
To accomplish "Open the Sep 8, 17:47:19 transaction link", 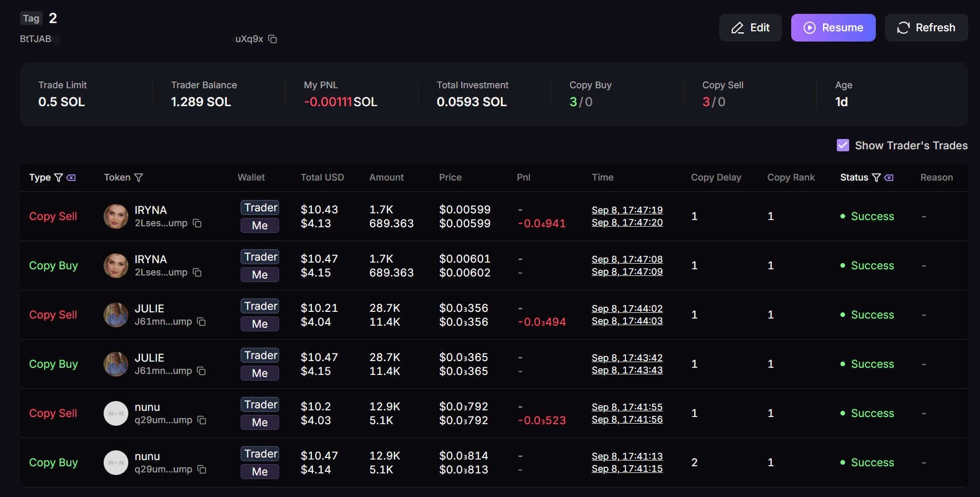I will tap(626, 210).
